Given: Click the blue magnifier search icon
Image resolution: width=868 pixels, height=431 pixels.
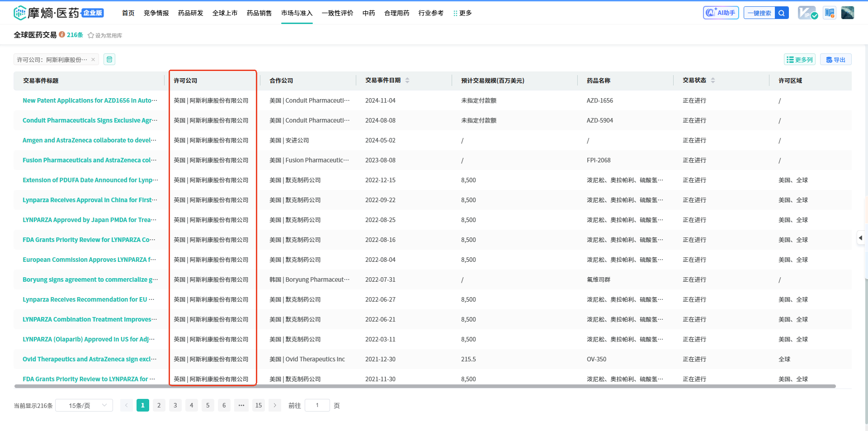Looking at the screenshot, I should [x=782, y=13].
